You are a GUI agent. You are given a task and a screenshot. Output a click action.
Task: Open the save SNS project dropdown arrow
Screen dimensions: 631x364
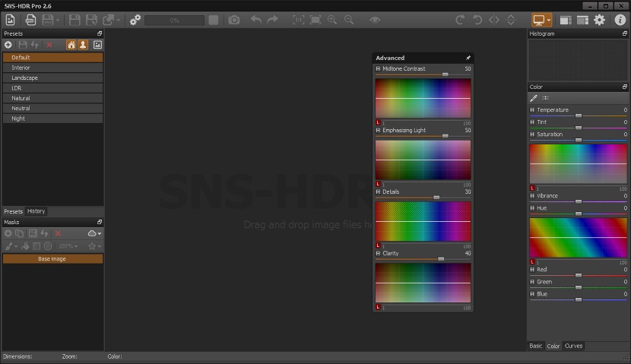[x=58, y=20]
